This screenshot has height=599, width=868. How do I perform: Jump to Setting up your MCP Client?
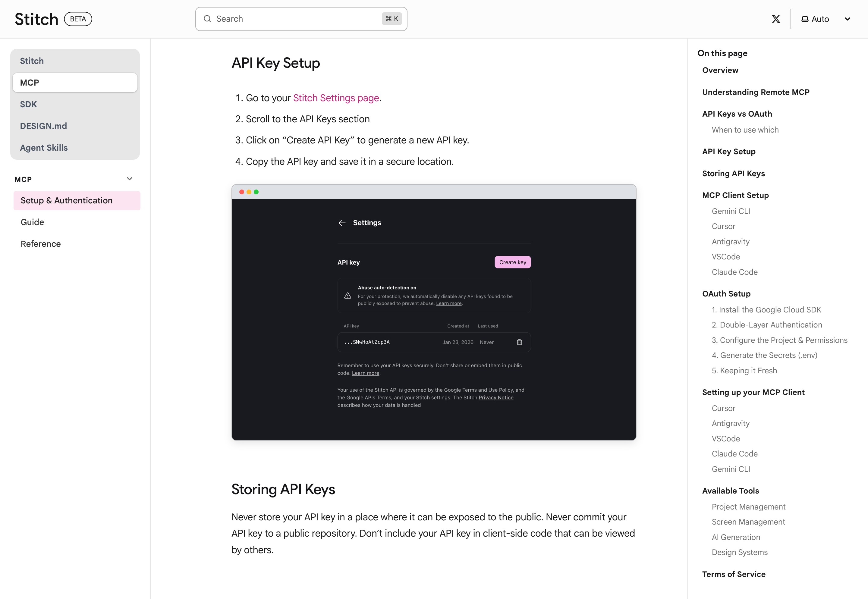pos(753,392)
